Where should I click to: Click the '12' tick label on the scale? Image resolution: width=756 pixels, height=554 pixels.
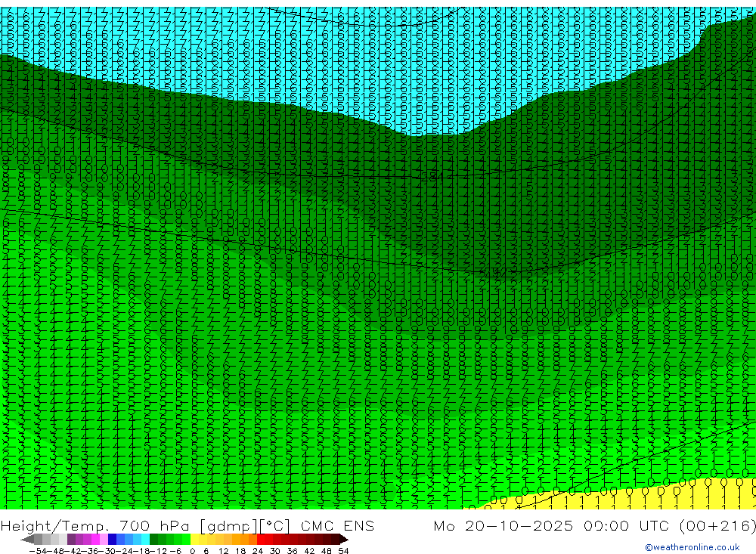[223, 551]
